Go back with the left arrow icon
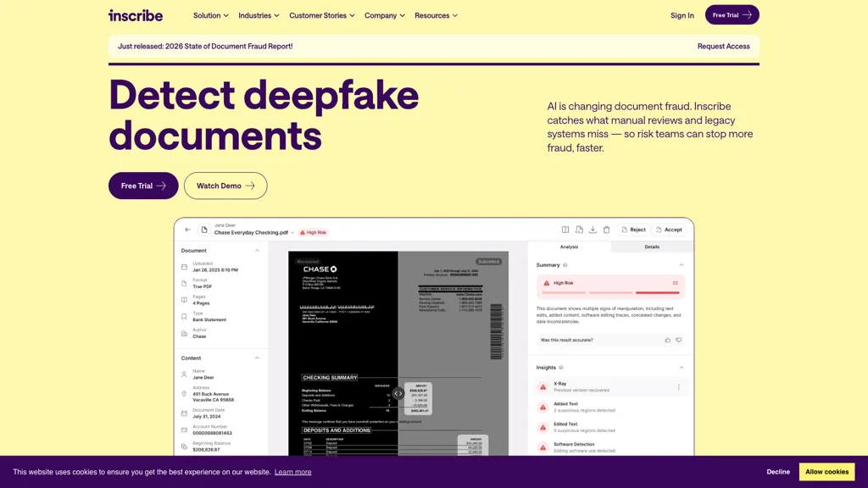The width and height of the screenshot is (868, 488). [187, 230]
